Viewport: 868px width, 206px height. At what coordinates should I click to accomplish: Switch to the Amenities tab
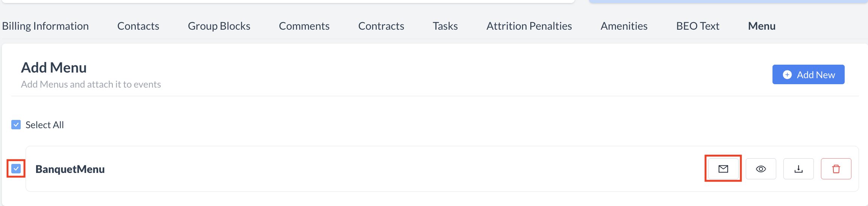point(624,26)
